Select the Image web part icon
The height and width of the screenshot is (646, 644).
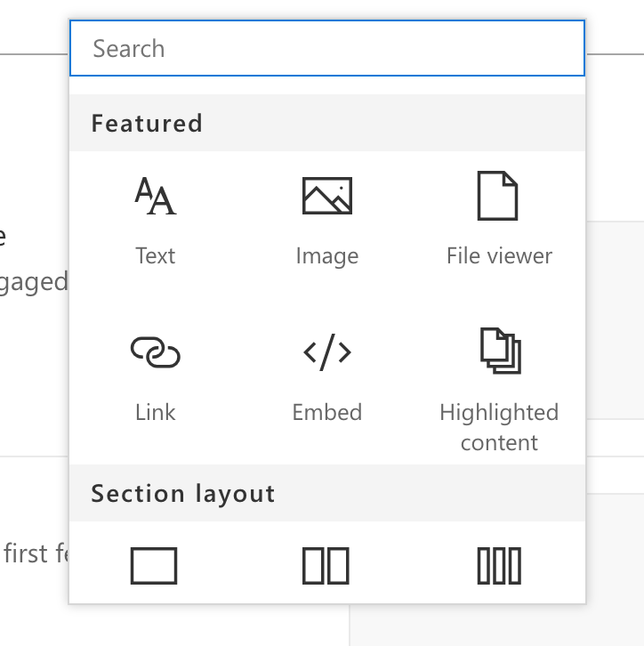(327, 197)
